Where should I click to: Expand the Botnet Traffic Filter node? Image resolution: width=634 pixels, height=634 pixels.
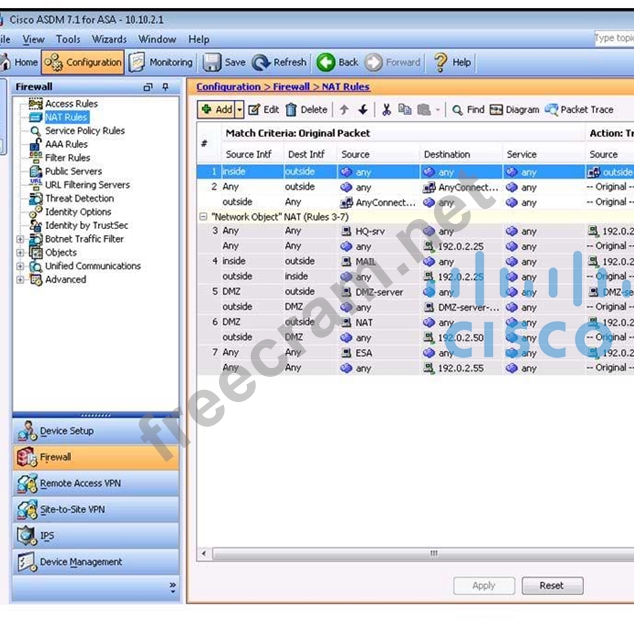[20, 240]
